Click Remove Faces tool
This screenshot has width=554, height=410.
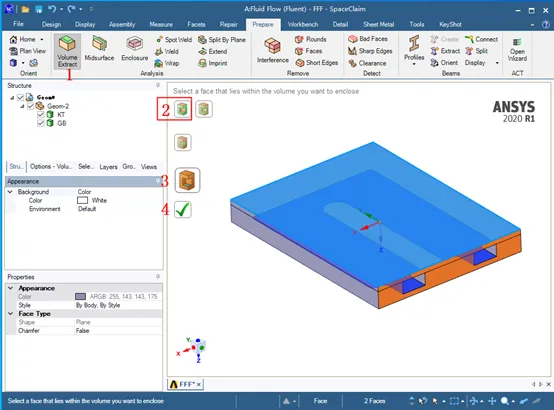click(x=308, y=51)
